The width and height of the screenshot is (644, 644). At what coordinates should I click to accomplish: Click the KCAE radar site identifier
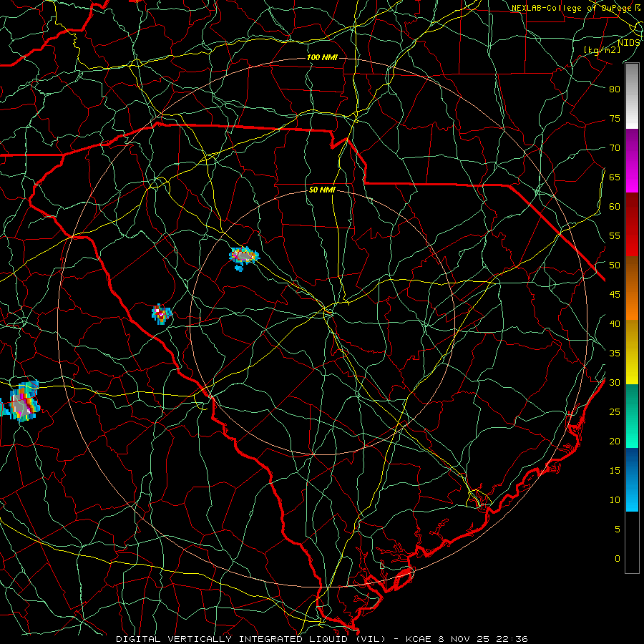coord(418,639)
